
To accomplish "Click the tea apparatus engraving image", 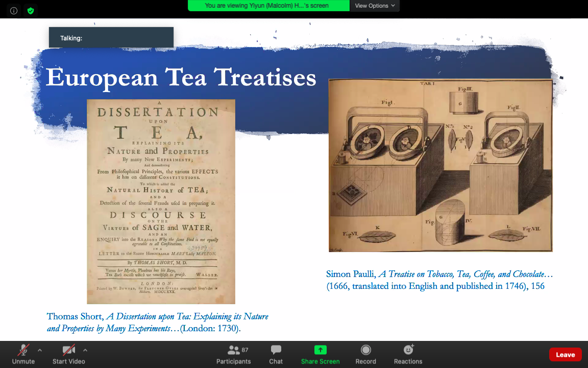I will tap(440, 165).
